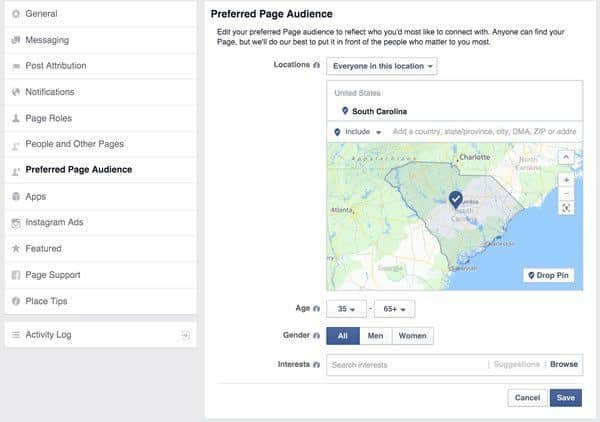The image size is (600, 422).
Task: Click the add location text field
Action: 484,132
